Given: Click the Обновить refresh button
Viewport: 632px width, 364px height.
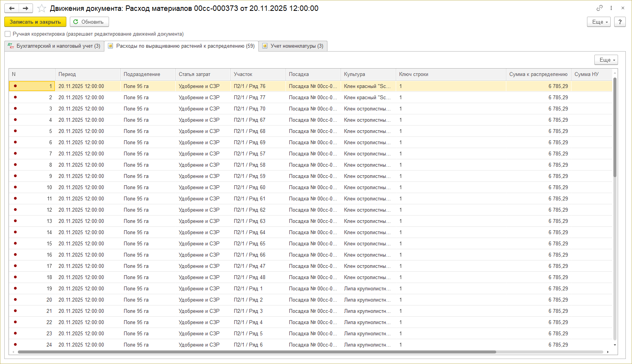Looking at the screenshot, I should click(x=89, y=22).
